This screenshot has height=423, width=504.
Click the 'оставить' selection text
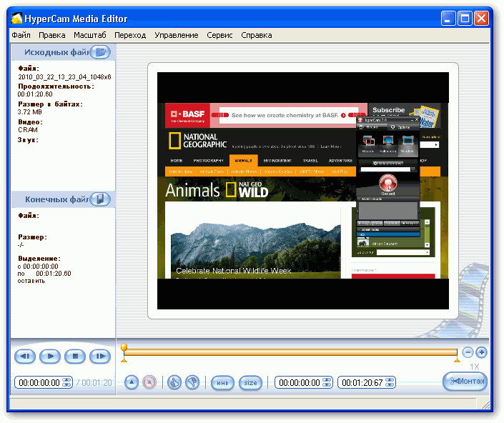coord(31,281)
